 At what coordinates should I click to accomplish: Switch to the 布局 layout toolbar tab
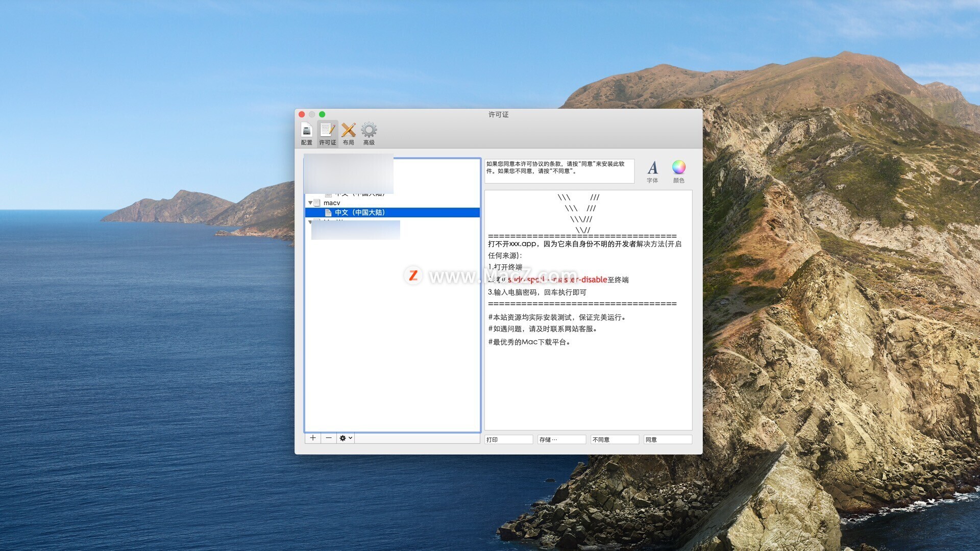tap(348, 134)
